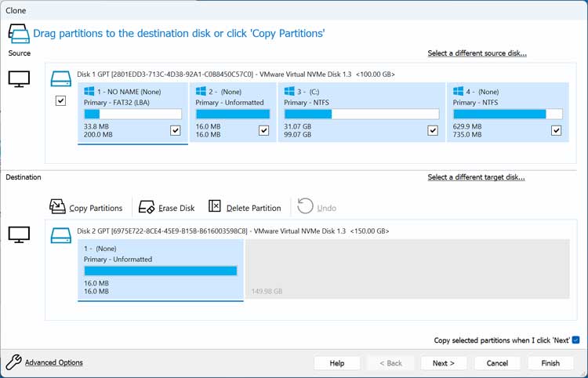Click the Next button

444,363
